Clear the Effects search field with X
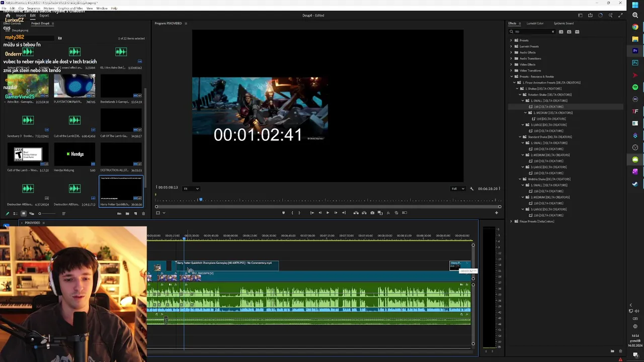This screenshot has height=362, width=644. coord(552,32)
